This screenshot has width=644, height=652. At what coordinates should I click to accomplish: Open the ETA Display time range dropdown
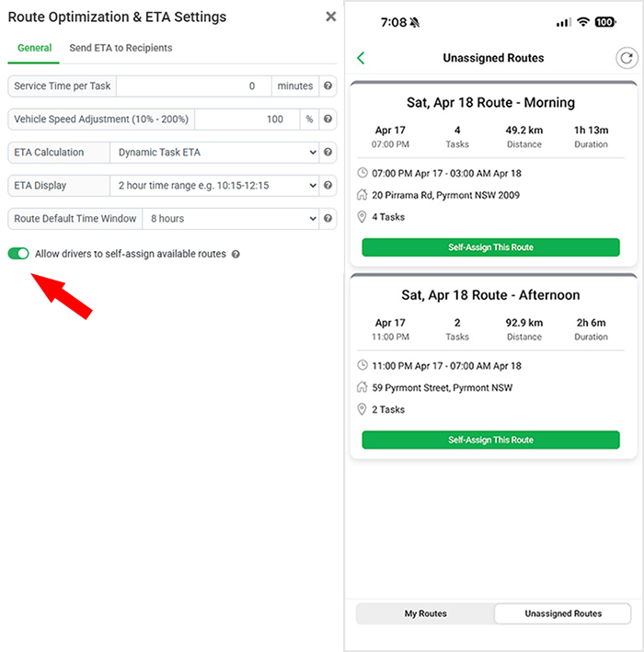coord(214,185)
